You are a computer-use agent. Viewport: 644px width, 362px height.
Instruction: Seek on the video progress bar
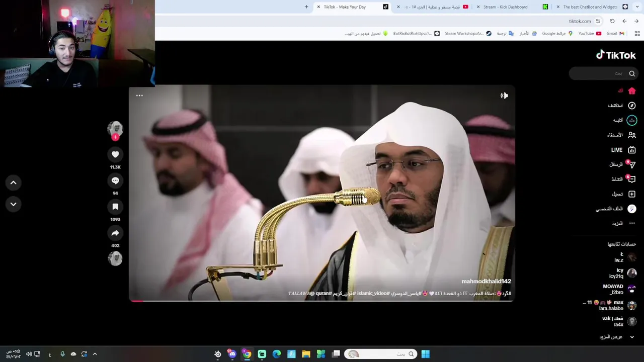tap(322, 301)
